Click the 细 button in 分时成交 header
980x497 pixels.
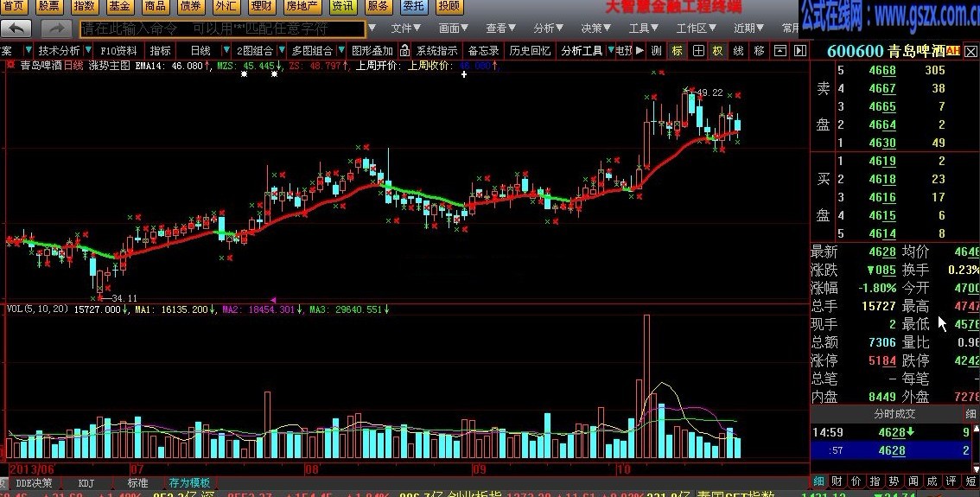970,414
